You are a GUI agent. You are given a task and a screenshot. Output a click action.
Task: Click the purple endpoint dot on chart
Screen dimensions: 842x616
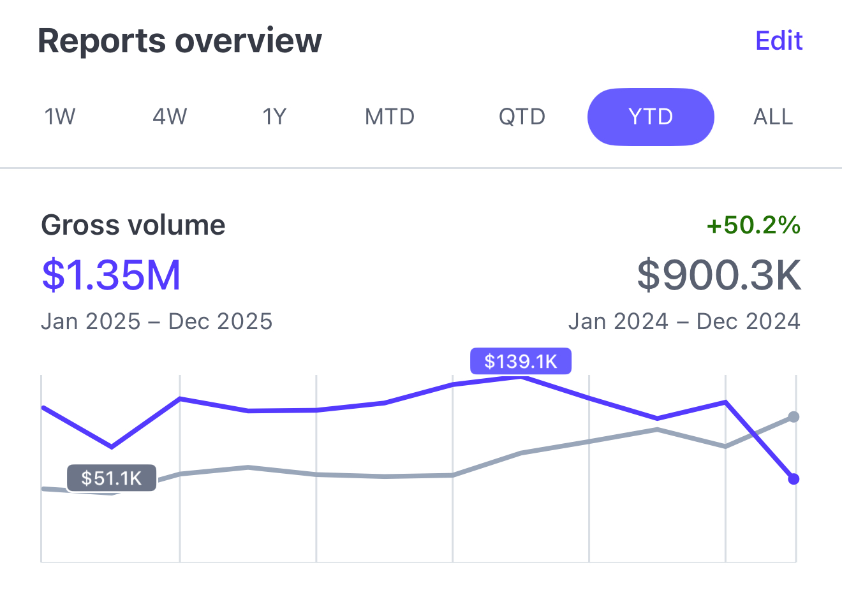tap(794, 479)
